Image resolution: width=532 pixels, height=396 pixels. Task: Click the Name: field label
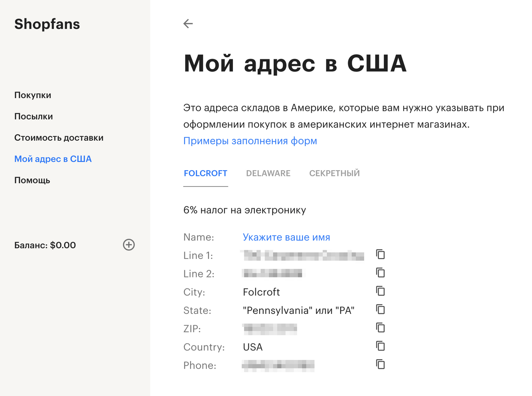coord(199,237)
